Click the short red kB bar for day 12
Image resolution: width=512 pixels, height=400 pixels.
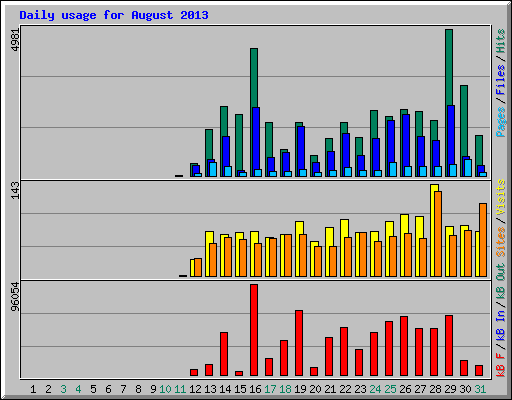pyautogui.click(x=194, y=372)
